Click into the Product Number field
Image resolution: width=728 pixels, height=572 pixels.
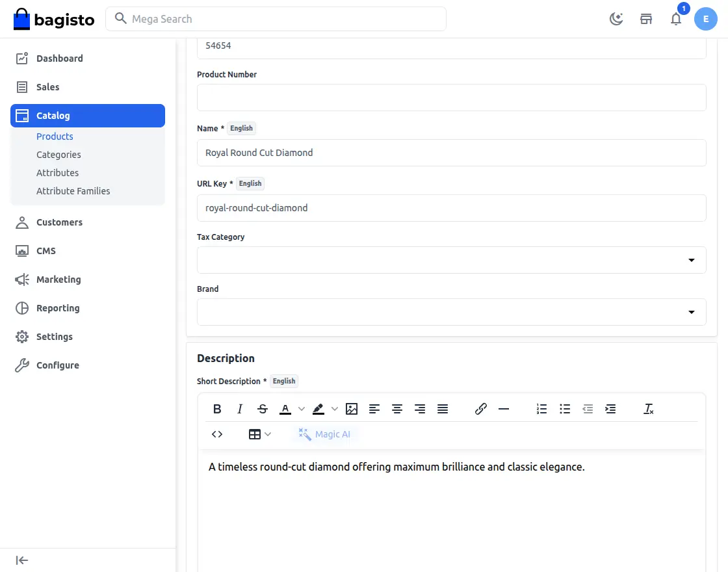(x=451, y=97)
